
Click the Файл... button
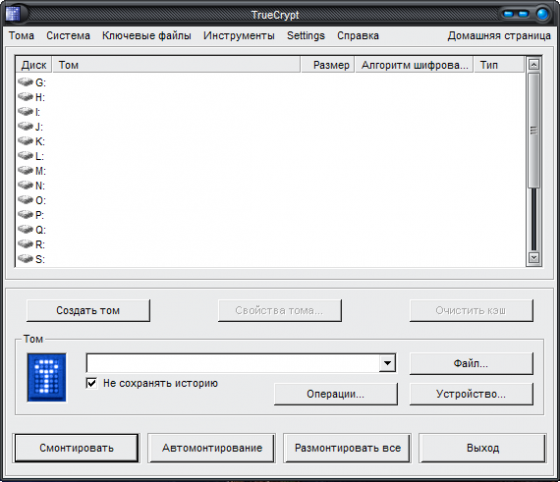pos(471,363)
